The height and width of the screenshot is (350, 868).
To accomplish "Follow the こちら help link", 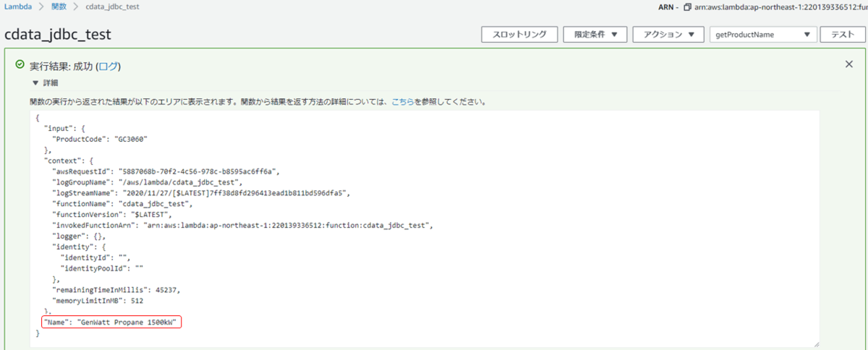I will pyautogui.click(x=403, y=102).
